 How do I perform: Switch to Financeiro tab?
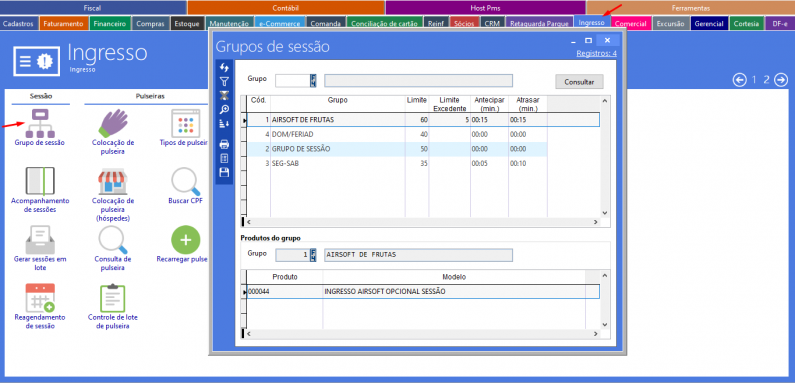click(110, 23)
